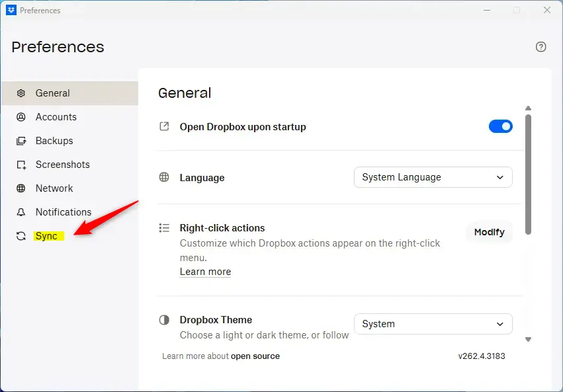Click the Notifications bell icon
Viewport: 563px width, 392px height.
click(x=21, y=212)
